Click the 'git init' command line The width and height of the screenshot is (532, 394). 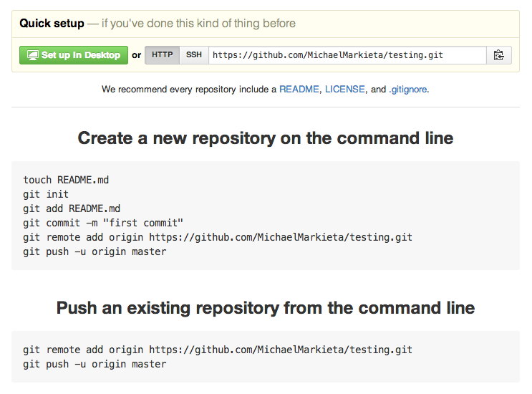[x=46, y=194]
